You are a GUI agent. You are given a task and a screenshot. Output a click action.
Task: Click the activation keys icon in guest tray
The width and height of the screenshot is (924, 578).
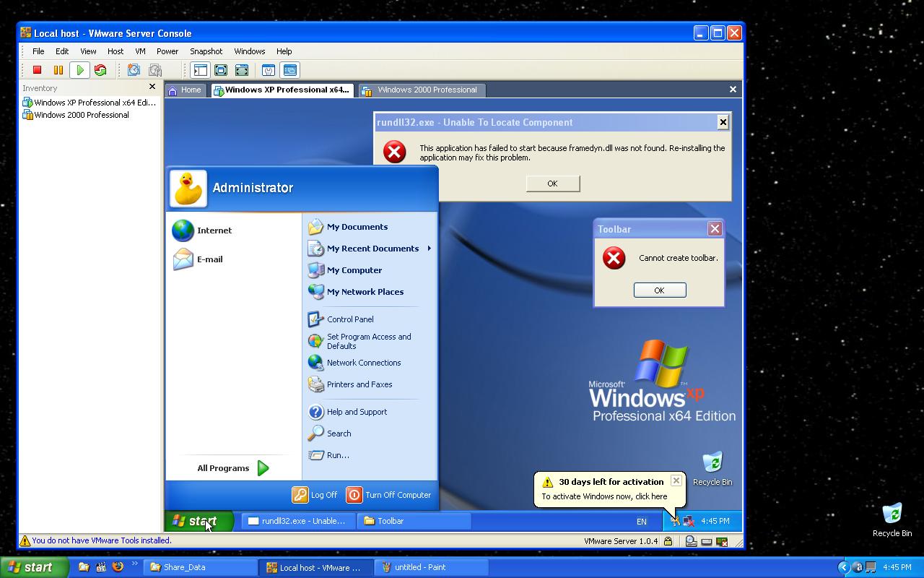tap(675, 521)
